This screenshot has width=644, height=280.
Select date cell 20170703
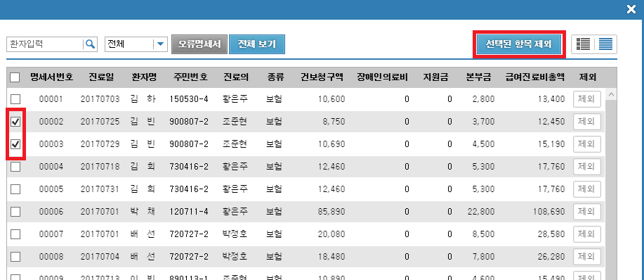pyautogui.click(x=100, y=99)
